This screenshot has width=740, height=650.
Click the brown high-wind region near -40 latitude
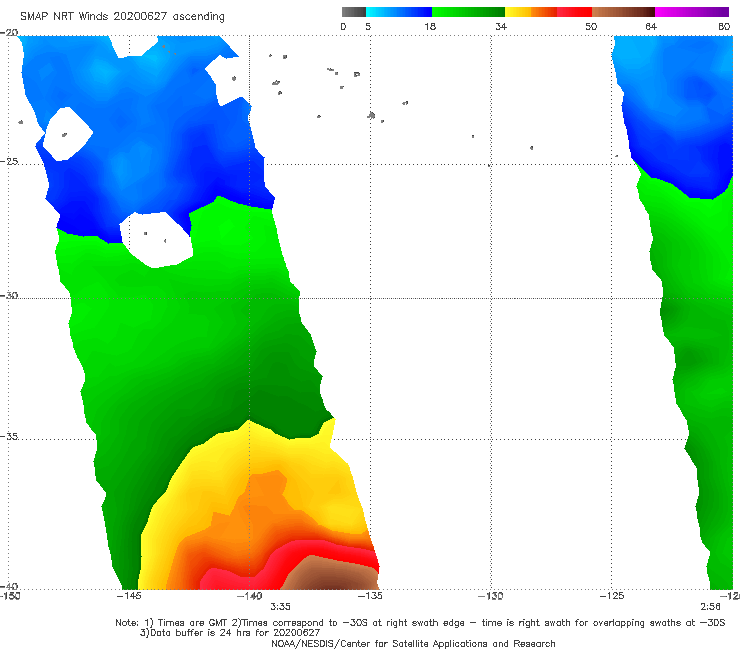(x=330, y=574)
